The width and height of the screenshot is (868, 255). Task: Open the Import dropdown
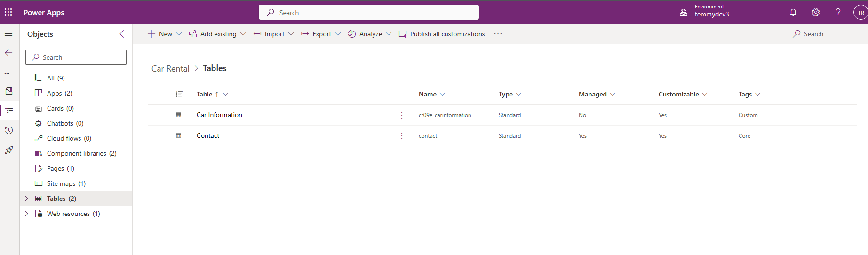point(274,34)
